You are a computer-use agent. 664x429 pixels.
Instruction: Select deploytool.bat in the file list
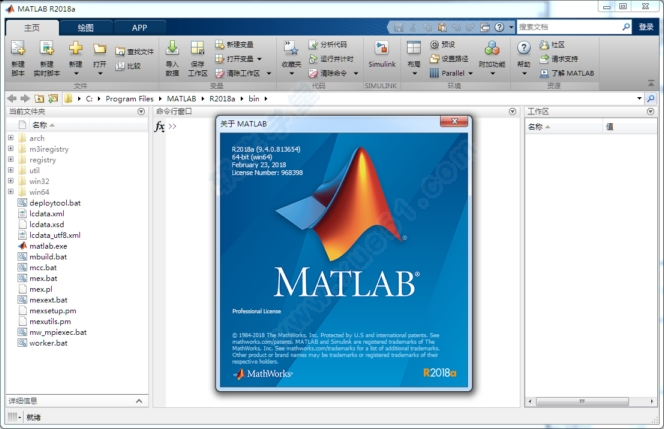[x=55, y=202]
